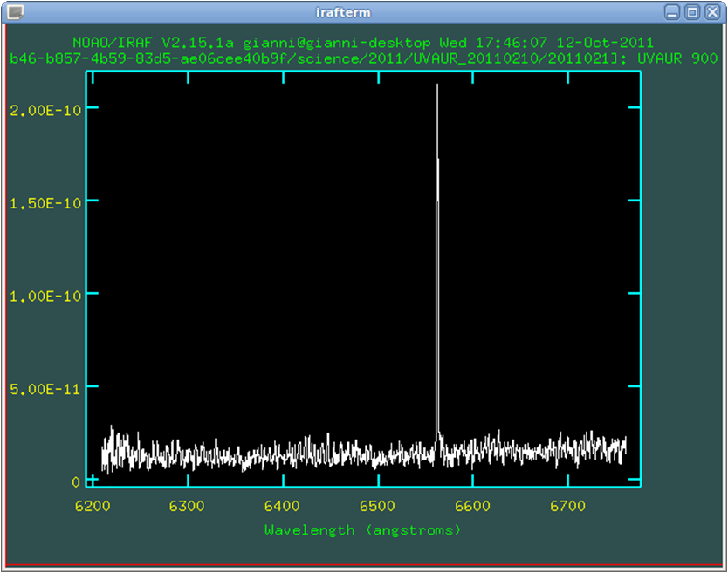Click the x-axis label 6600
The width and height of the screenshot is (728, 573).
[x=472, y=506]
